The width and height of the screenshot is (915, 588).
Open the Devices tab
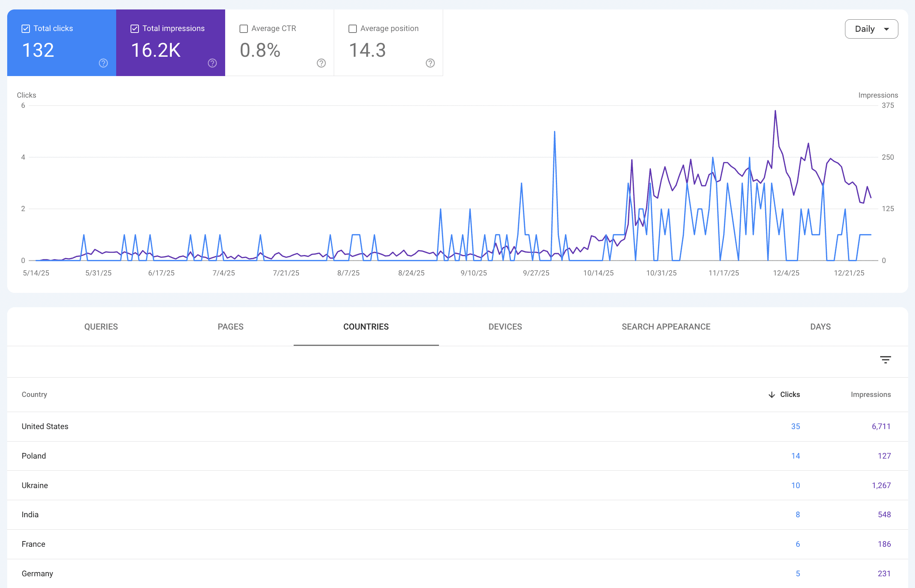pyautogui.click(x=505, y=327)
